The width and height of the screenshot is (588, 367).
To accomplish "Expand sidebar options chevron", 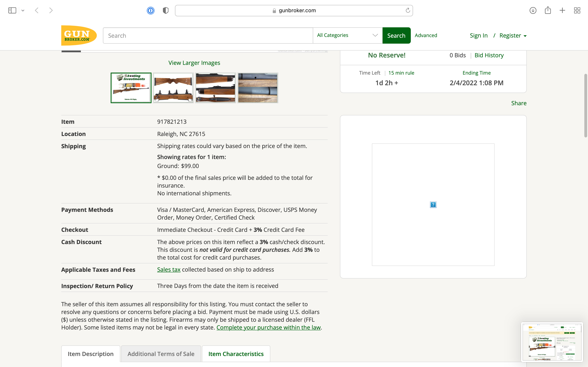I will (x=23, y=10).
